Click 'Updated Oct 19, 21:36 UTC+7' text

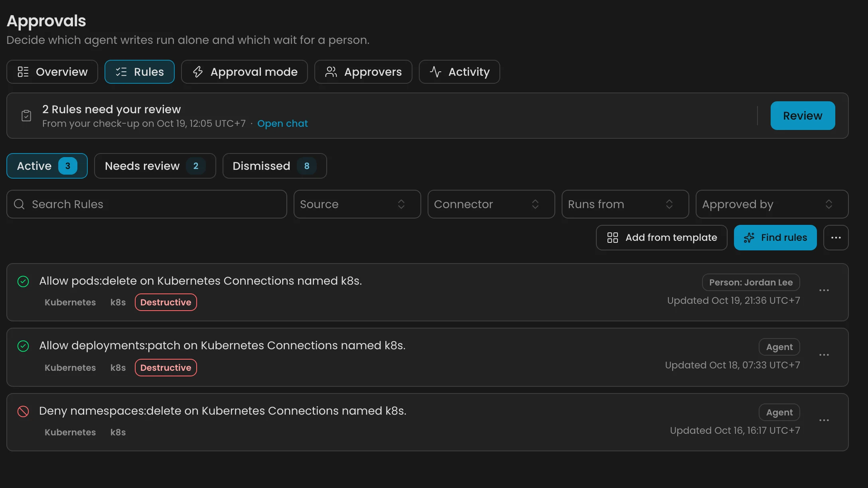pos(734,301)
